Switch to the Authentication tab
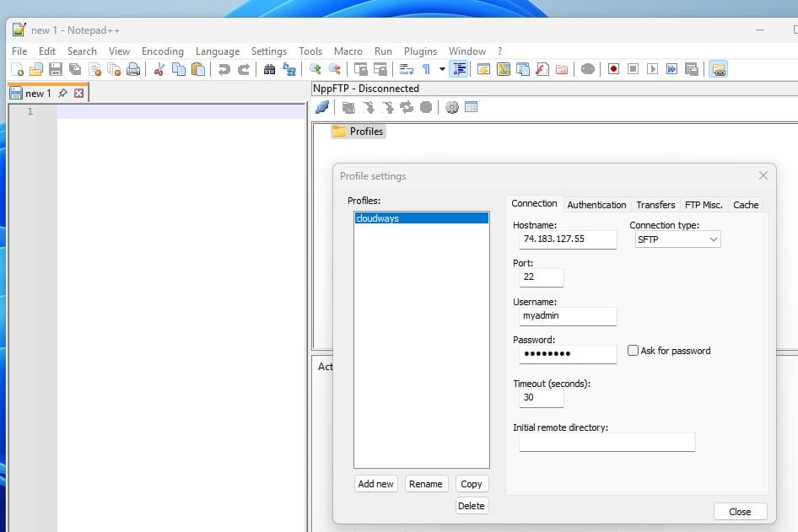The width and height of the screenshot is (798, 532). point(596,205)
